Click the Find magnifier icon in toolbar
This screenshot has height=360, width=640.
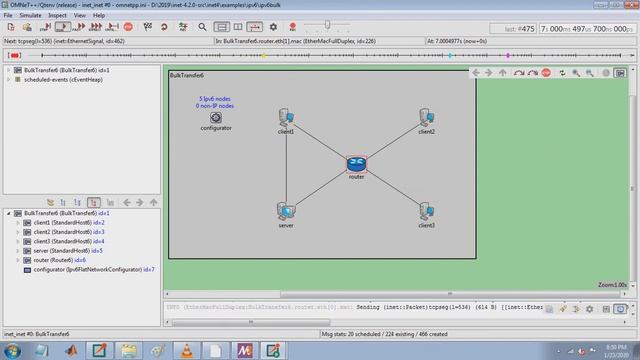pyautogui.click(x=202, y=27)
